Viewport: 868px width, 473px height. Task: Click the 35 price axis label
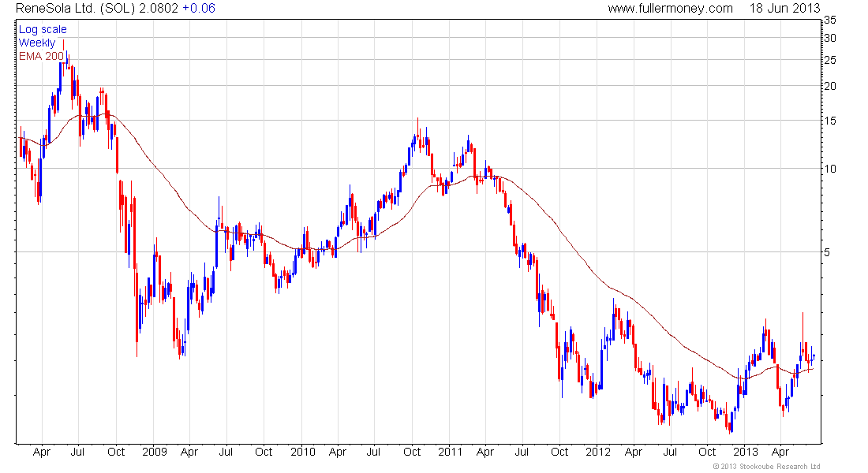tap(830, 20)
